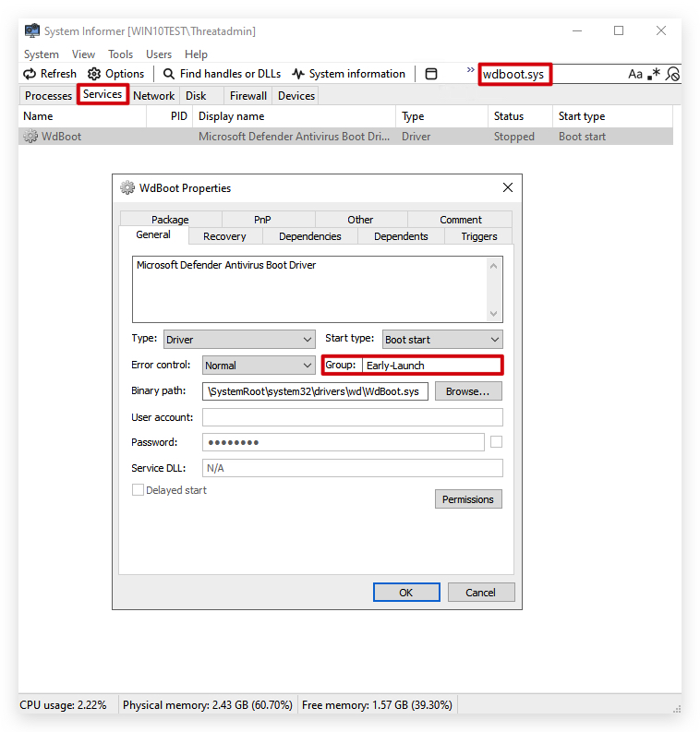The height and width of the screenshot is (732, 700).
Task: Open the Users menu
Action: coord(159,54)
